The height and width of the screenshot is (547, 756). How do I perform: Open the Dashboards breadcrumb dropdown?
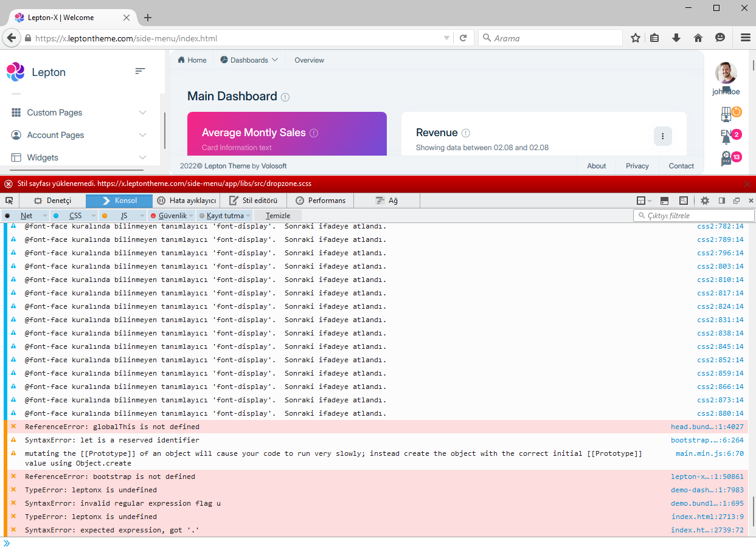(249, 60)
